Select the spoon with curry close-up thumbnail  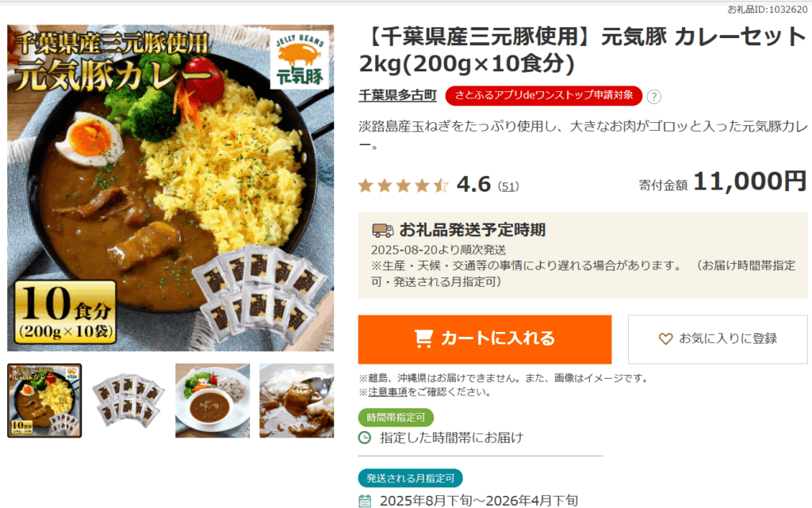click(x=297, y=400)
